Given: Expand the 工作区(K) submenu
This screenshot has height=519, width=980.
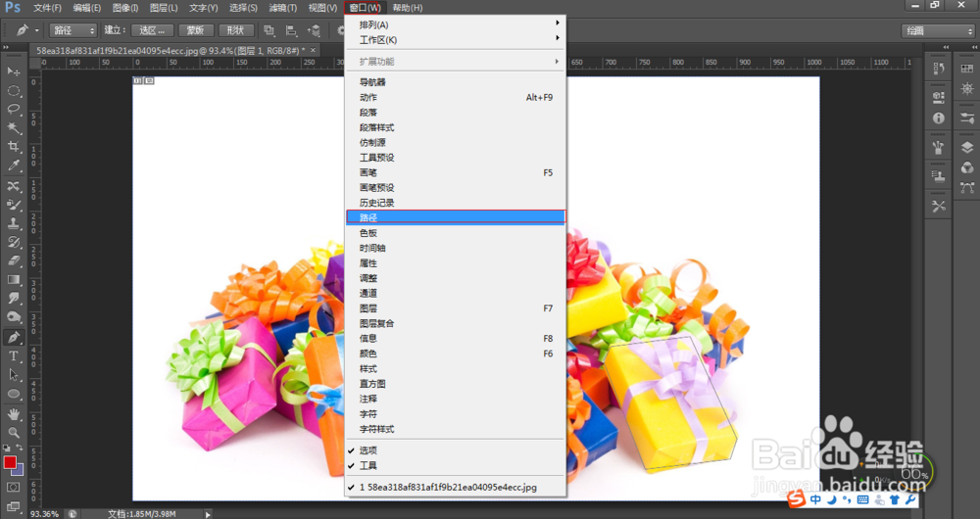Looking at the screenshot, I should [455, 40].
